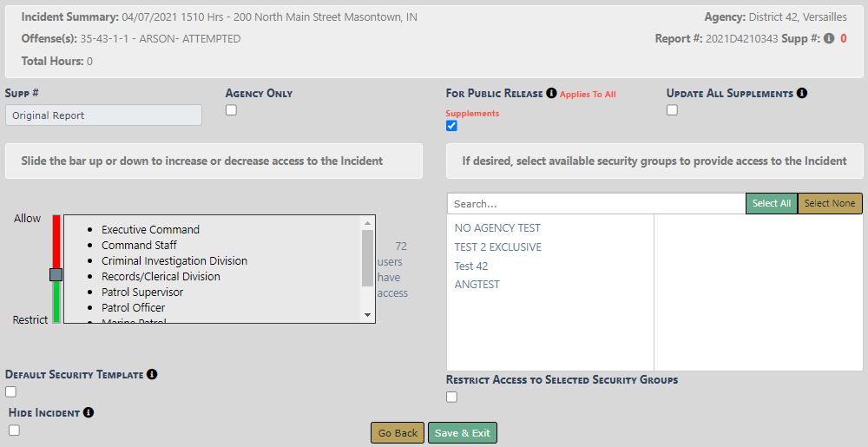Screen dimensions: 868x447
Task: Select TEST 2 EXCLUSIVE security group
Action: [498, 247]
